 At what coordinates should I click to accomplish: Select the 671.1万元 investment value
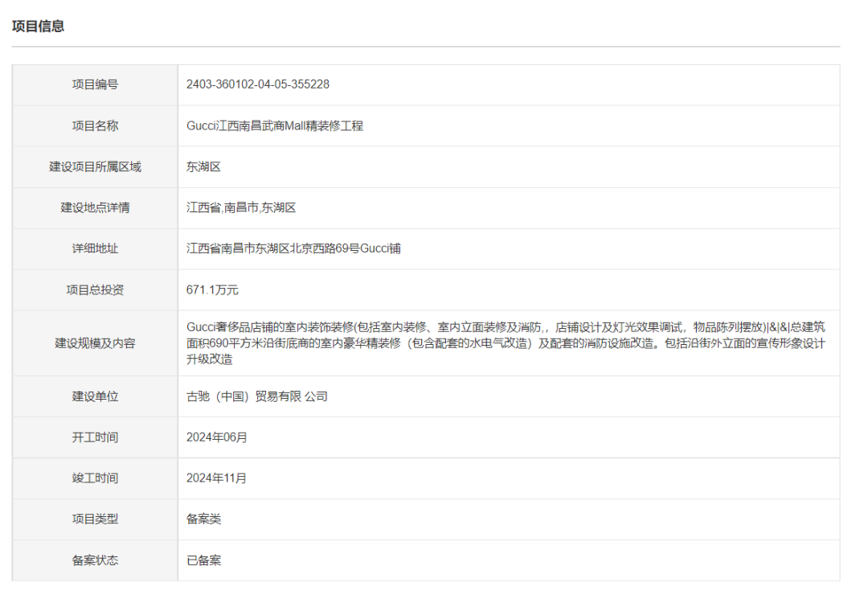pos(212,290)
